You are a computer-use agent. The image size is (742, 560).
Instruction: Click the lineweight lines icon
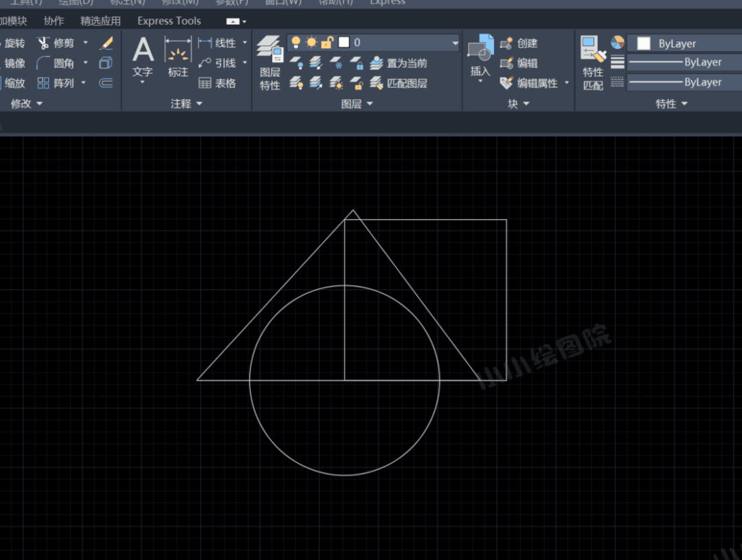pos(618,62)
